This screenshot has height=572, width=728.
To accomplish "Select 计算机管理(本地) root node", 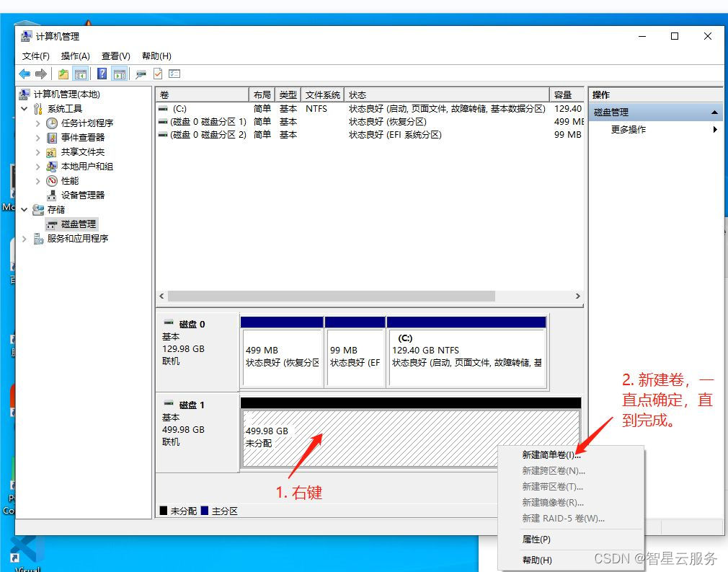I will (x=66, y=94).
